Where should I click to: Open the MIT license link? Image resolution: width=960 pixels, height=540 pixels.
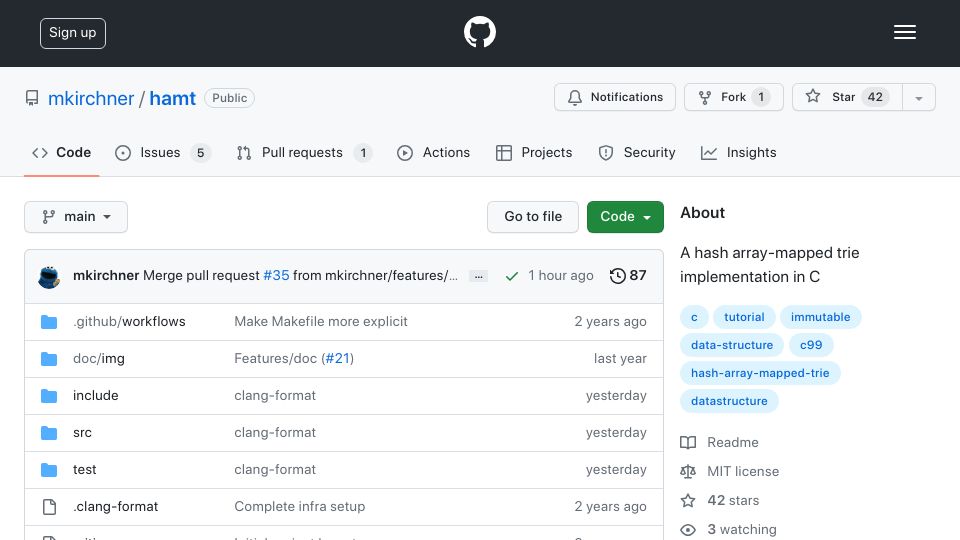click(730, 471)
